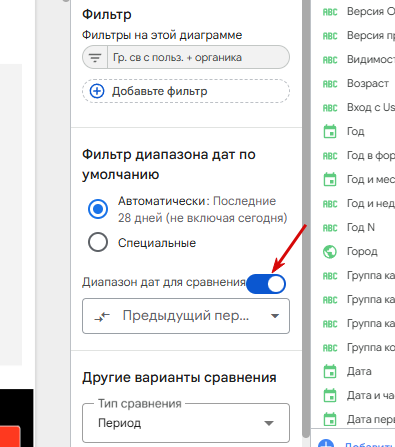Image resolution: width=395 pixels, height=447 pixels.
Task: Select the 'Год' field name
Action: pos(356,131)
